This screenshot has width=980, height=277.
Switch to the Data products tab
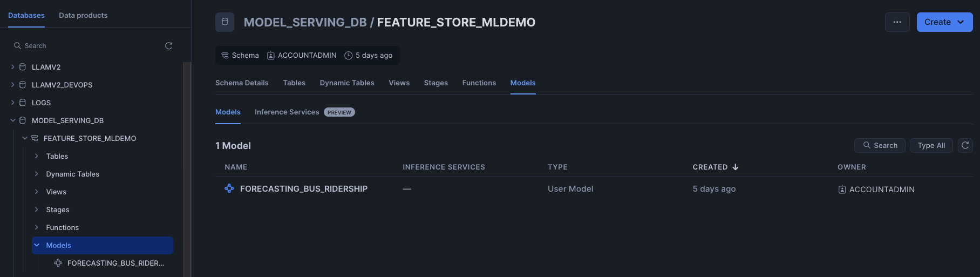click(x=83, y=15)
